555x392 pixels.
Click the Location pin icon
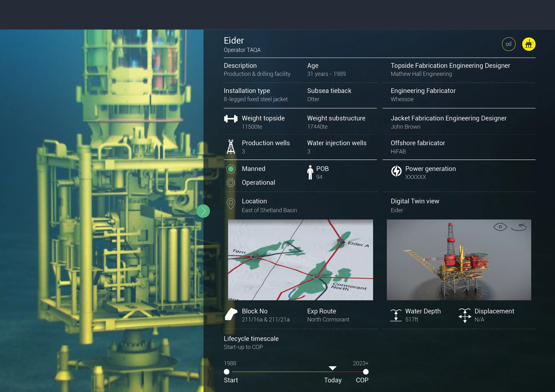point(231,204)
